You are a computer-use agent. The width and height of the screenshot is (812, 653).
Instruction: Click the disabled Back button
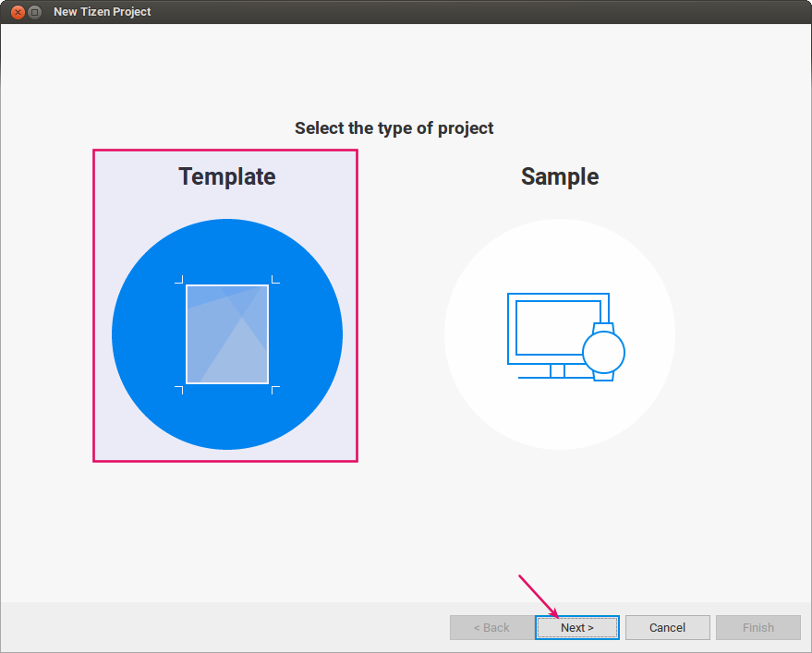pos(492,627)
